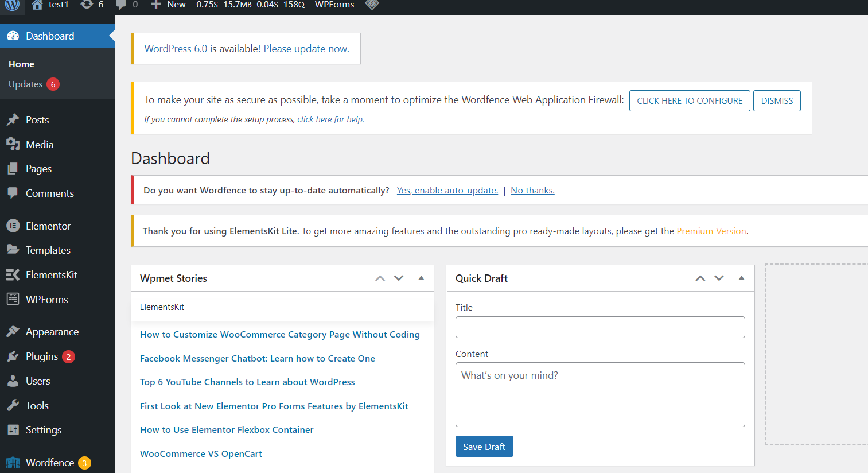Collapse the Quick Draft widget
Screen dimensions: 868x473
click(x=742, y=278)
